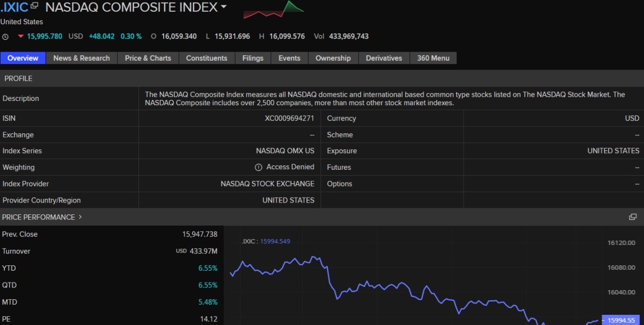This screenshot has width=644, height=325.
Task: Click the mini sparkline chart thumbnail
Action: tap(273, 9)
